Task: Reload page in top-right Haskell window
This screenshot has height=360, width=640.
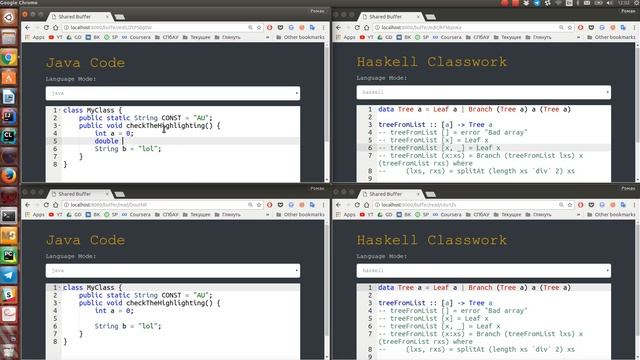Action: click(357, 27)
